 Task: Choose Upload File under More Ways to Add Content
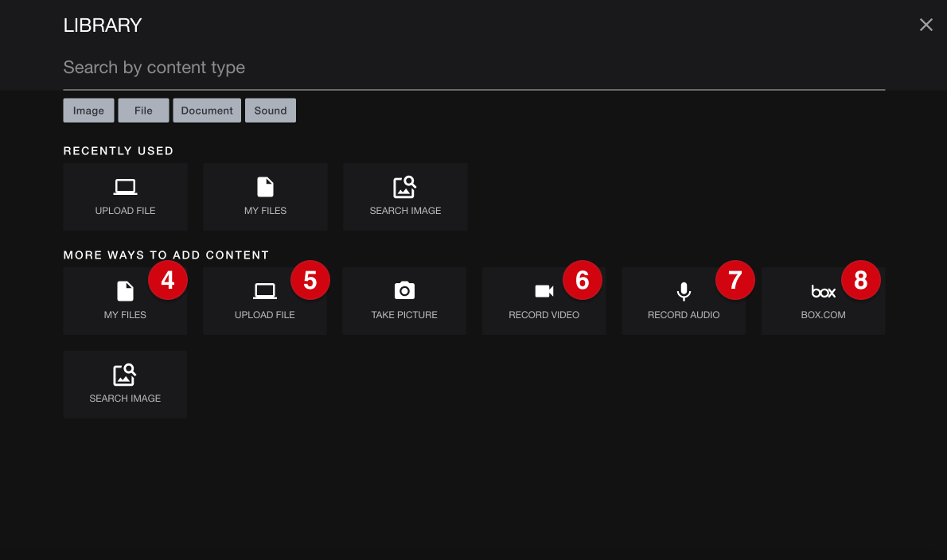[x=264, y=301]
